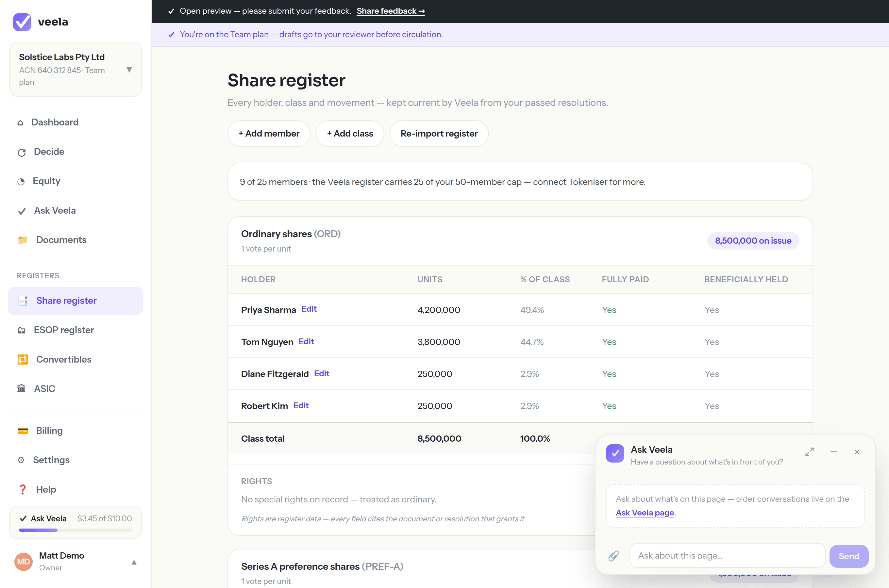Click the Share register page icon
The width and height of the screenshot is (889, 588).
[23, 301]
